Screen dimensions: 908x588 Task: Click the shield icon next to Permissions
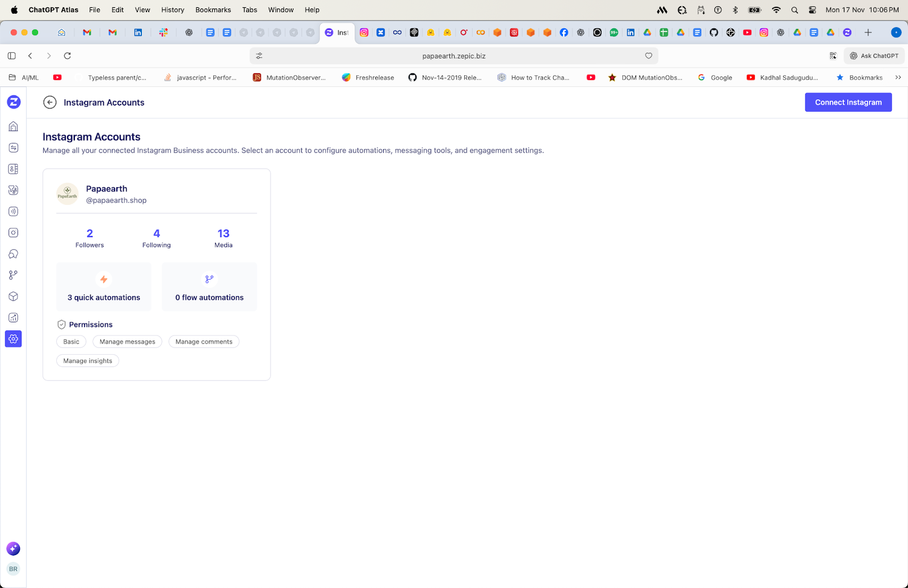(x=61, y=325)
